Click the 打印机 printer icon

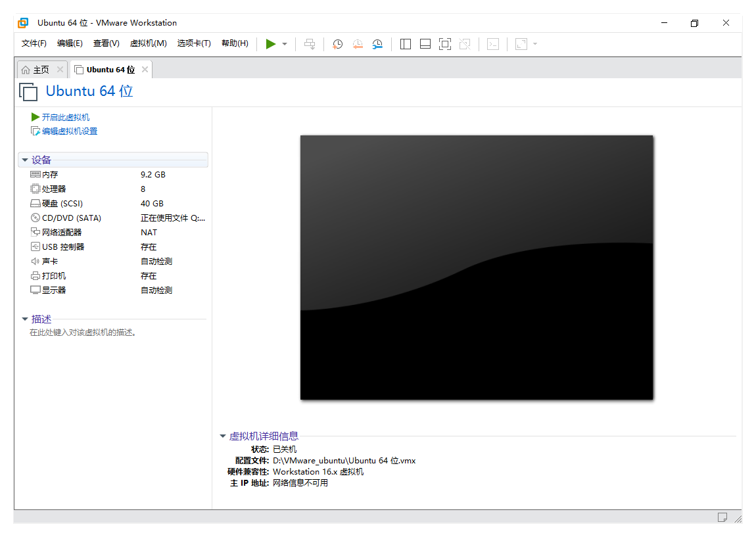pyautogui.click(x=35, y=276)
